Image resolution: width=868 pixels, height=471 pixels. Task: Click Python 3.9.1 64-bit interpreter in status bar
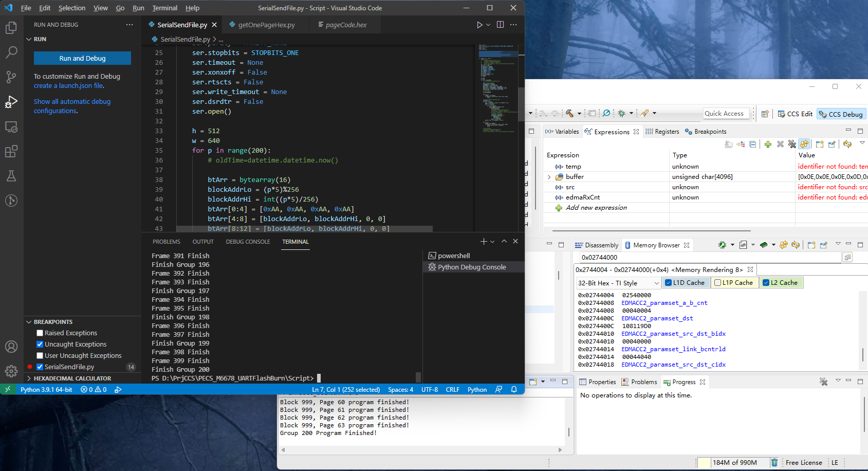(46, 390)
